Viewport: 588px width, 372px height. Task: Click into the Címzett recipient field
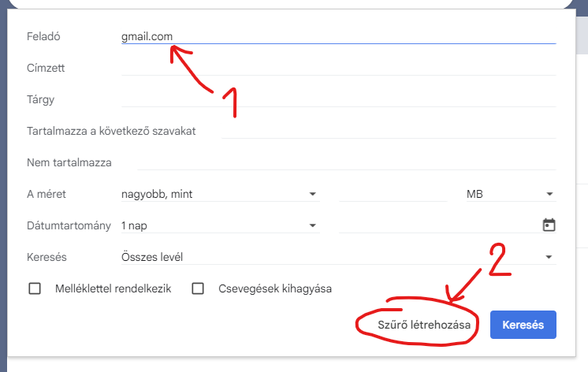tap(339, 68)
